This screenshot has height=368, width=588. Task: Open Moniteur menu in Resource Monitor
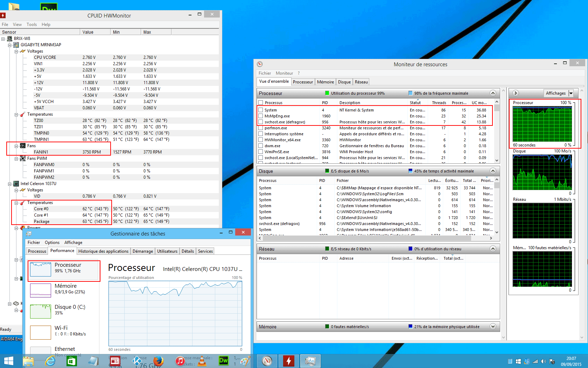click(x=284, y=73)
